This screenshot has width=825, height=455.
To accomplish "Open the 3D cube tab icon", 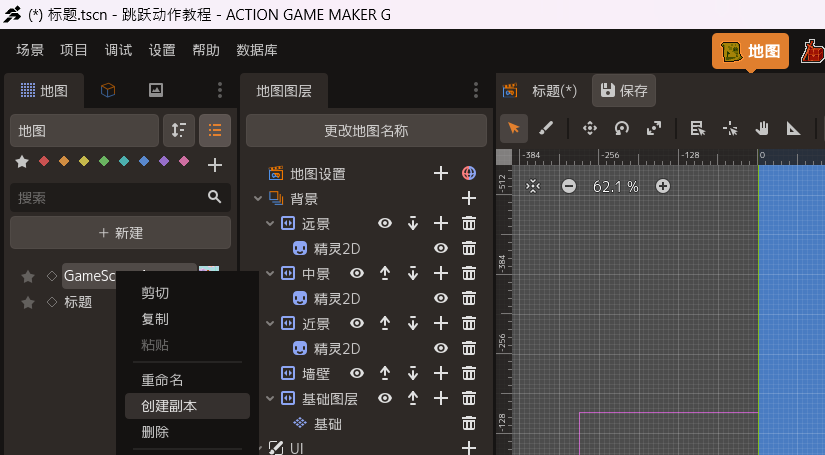I will [x=108, y=90].
